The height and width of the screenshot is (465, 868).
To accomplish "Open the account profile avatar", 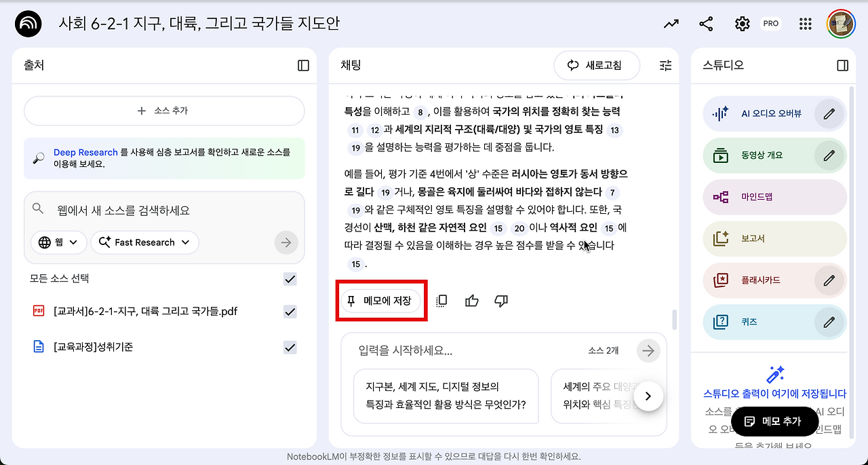I will click(840, 24).
